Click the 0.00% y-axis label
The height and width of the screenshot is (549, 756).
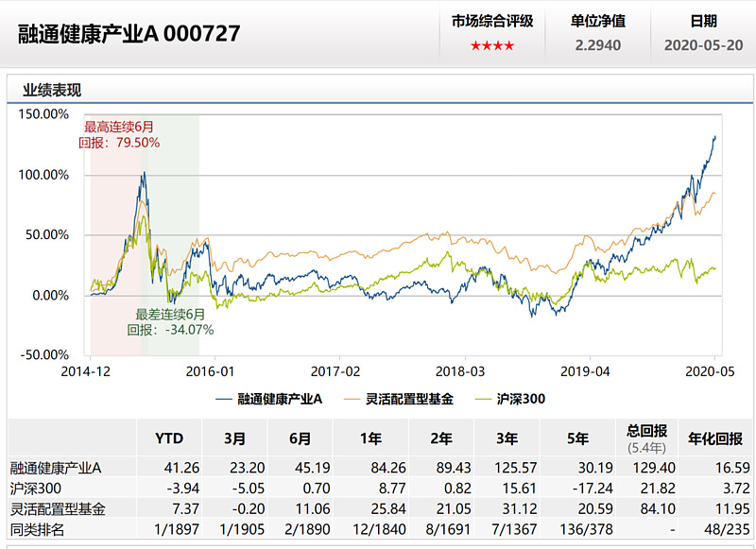51,295
